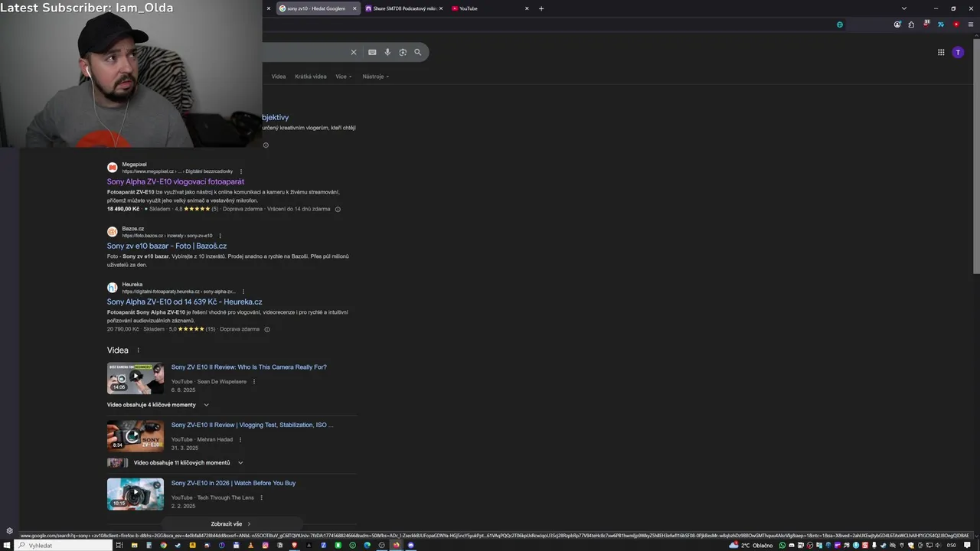
Task: Click the Bazos.cz site favicon
Action: tap(113, 231)
